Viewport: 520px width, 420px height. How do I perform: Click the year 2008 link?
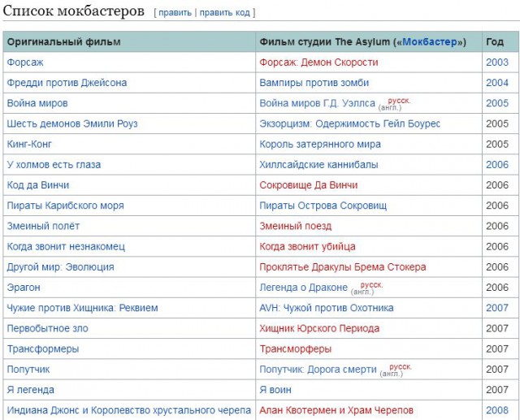[x=496, y=410]
